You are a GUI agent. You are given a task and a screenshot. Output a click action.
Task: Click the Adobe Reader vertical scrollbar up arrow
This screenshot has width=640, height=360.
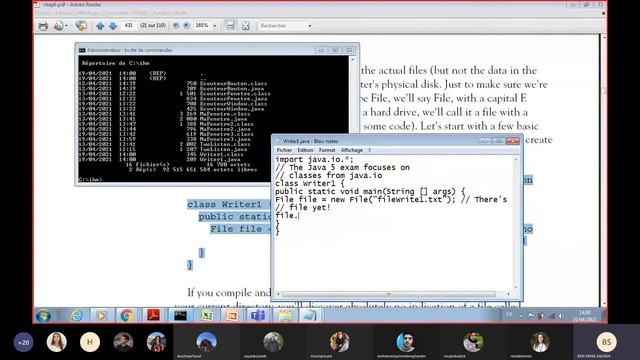click(x=603, y=38)
